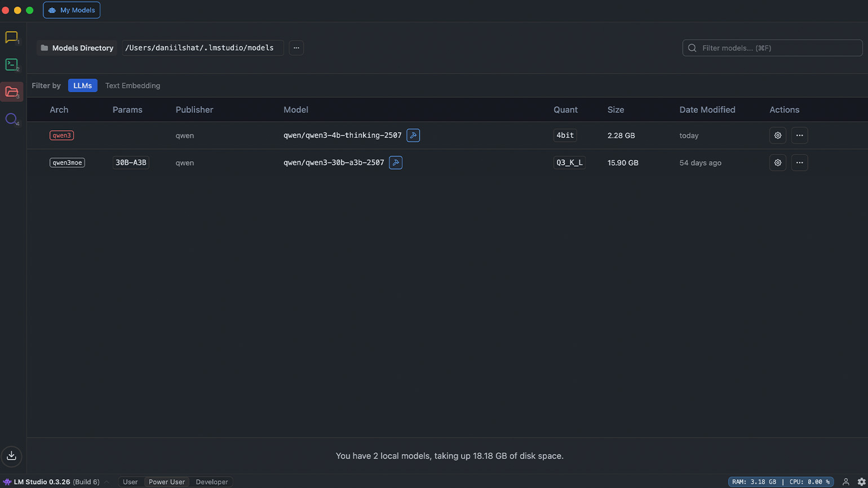Click the tool-use badge beside qwen3-4b-thinking-2507

[413, 135]
